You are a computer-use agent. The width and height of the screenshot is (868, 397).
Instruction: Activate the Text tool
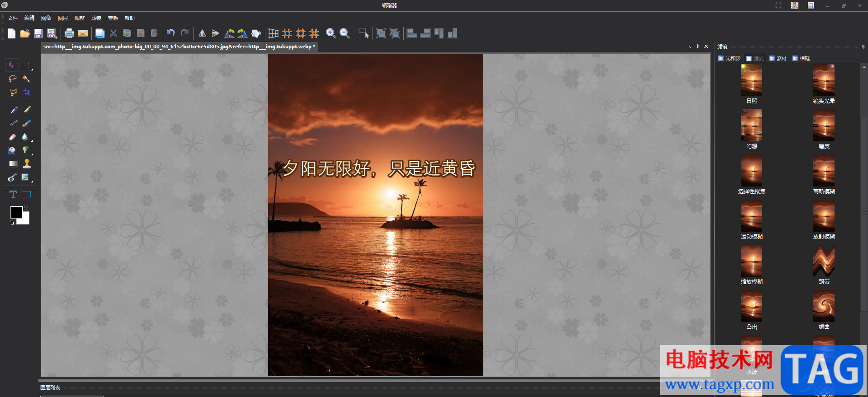coord(13,195)
